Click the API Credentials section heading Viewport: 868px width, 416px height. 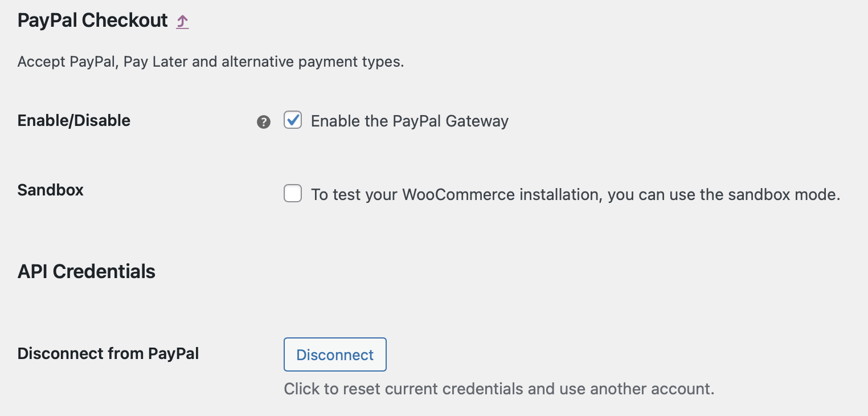pos(86,272)
